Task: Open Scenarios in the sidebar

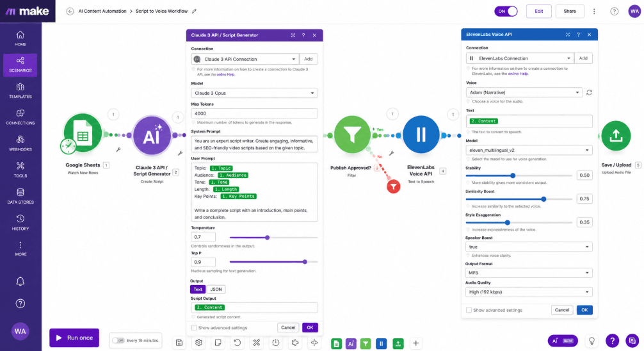Action: 20,65
